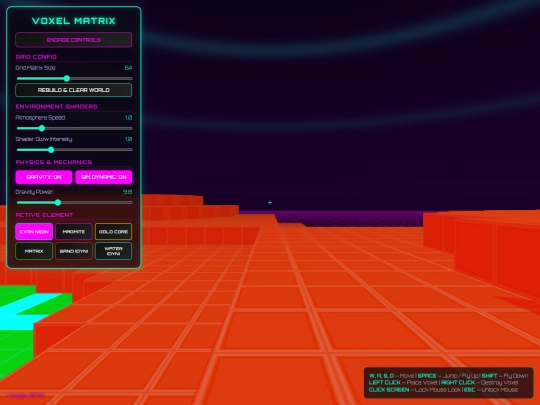Click the RIGHT CLICK destroy voxel hint
The image size is (540, 405).
tap(480, 383)
